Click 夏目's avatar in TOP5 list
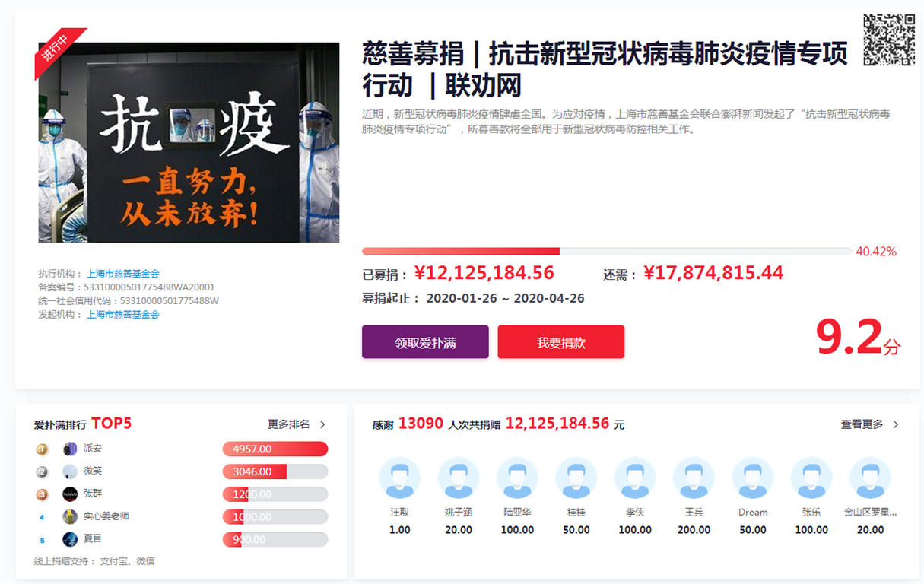 [70, 539]
